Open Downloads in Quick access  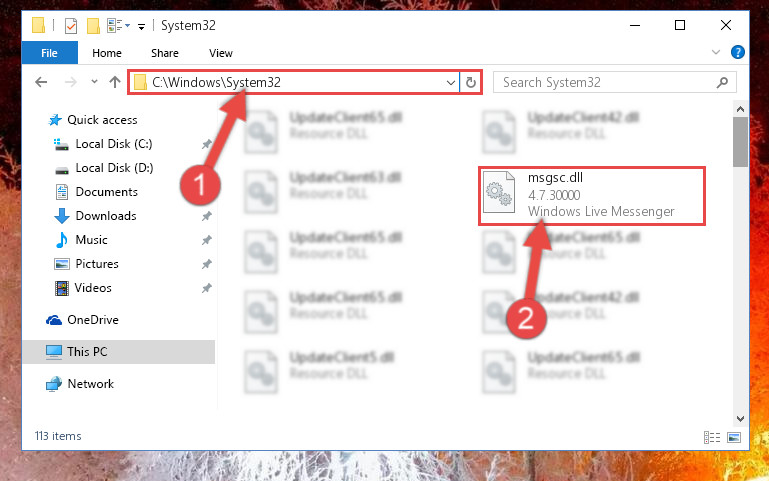click(105, 216)
